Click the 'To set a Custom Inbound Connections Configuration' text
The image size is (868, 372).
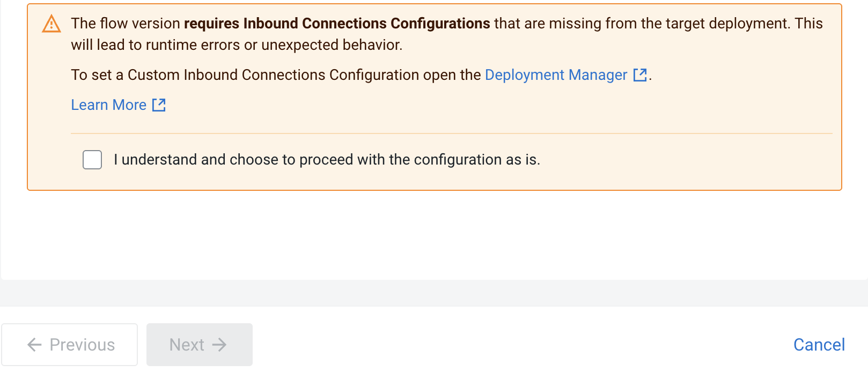(x=245, y=75)
